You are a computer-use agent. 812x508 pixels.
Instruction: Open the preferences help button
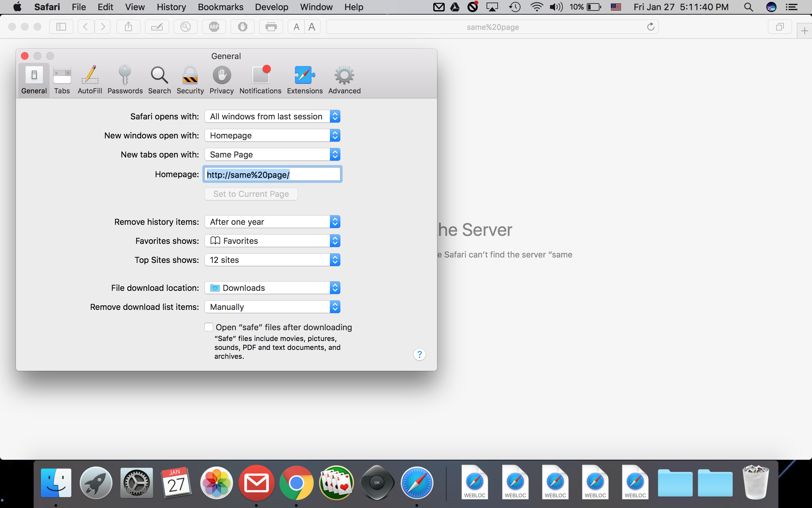419,354
